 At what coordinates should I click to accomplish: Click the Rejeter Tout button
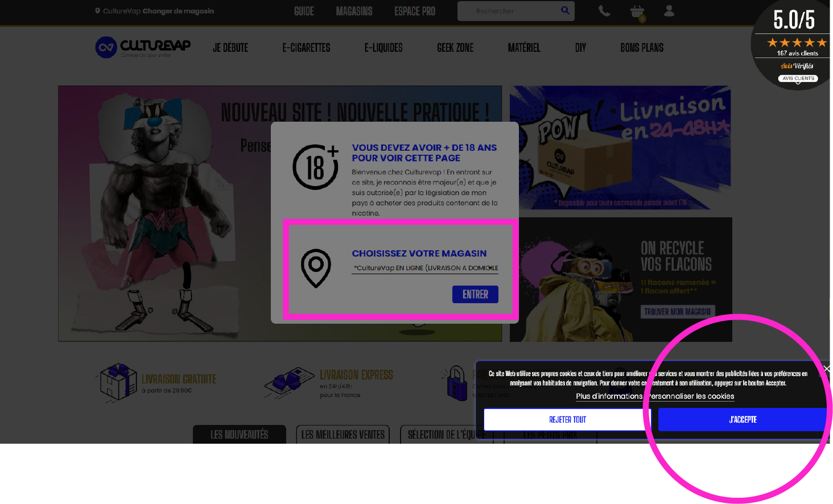coord(567,420)
